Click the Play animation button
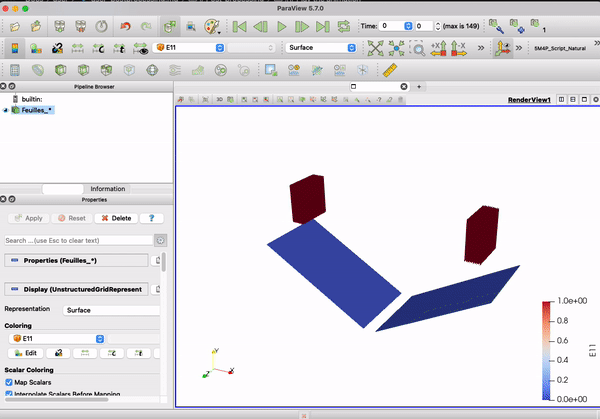600x419 pixels. click(x=281, y=25)
